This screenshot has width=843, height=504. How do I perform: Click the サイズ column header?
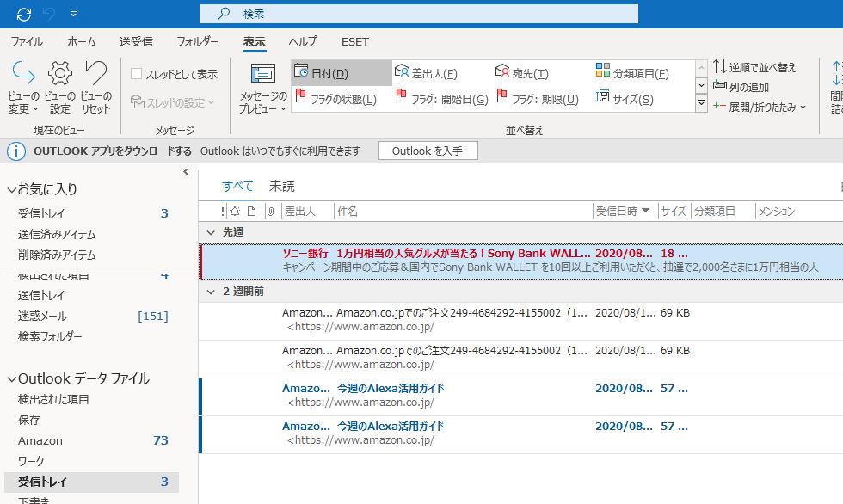(x=674, y=212)
